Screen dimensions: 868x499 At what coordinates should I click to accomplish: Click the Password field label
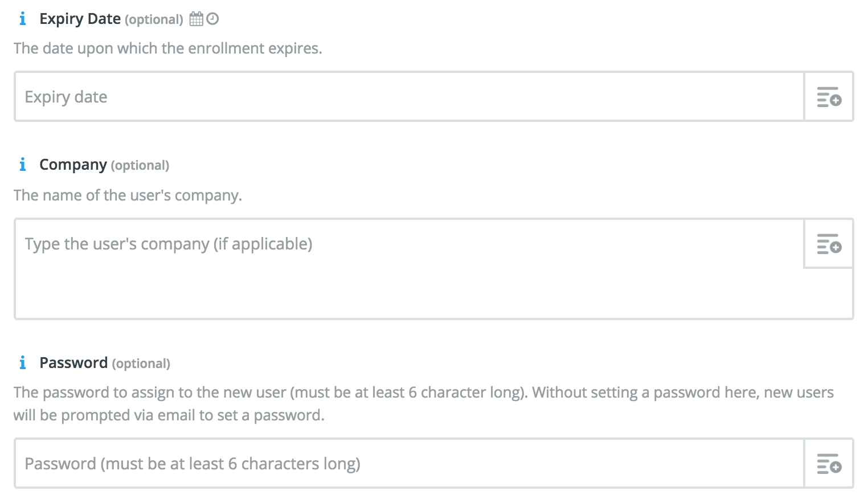tap(73, 363)
